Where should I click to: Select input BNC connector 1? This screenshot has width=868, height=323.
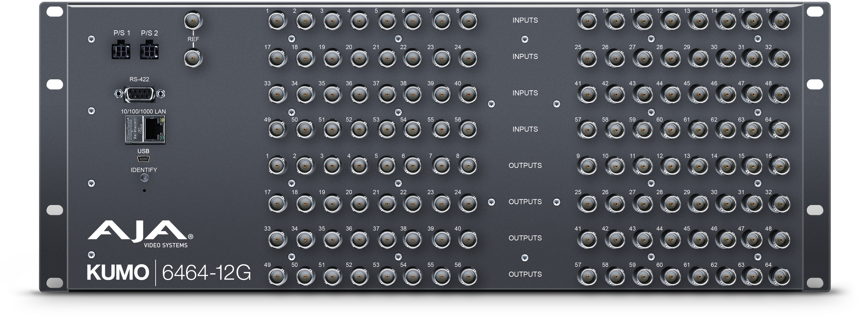[x=277, y=21]
